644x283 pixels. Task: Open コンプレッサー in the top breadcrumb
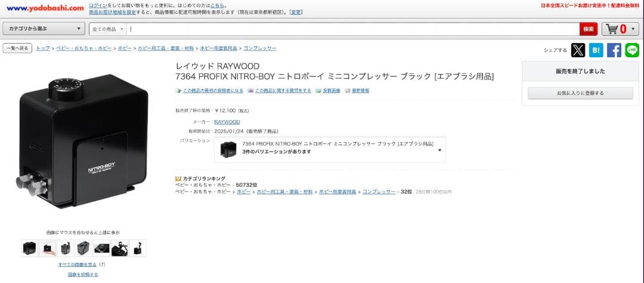click(x=260, y=48)
